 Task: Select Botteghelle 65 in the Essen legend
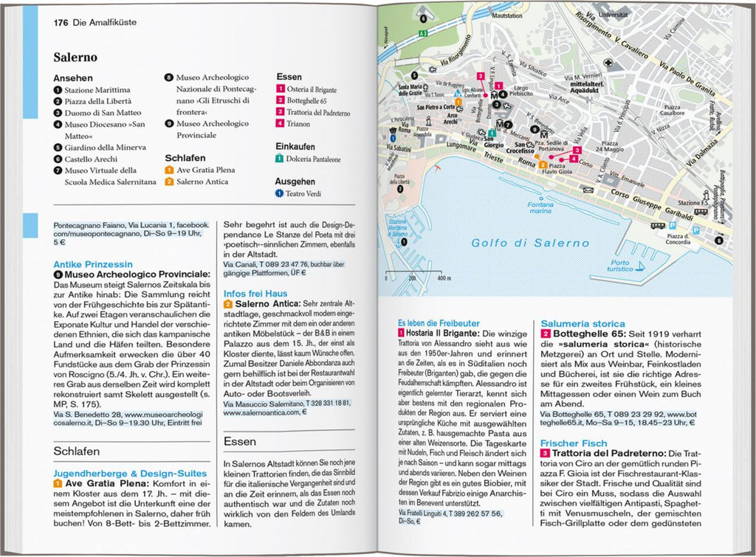[x=306, y=101]
